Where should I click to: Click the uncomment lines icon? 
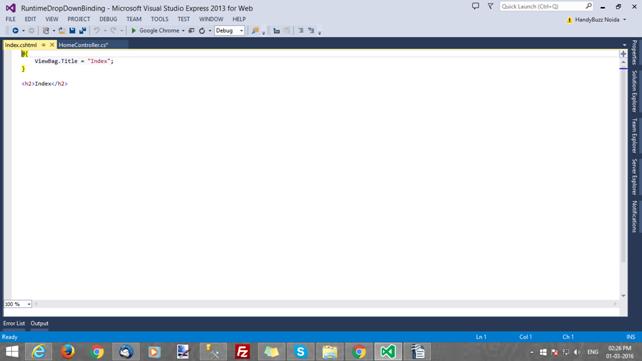coord(311,31)
